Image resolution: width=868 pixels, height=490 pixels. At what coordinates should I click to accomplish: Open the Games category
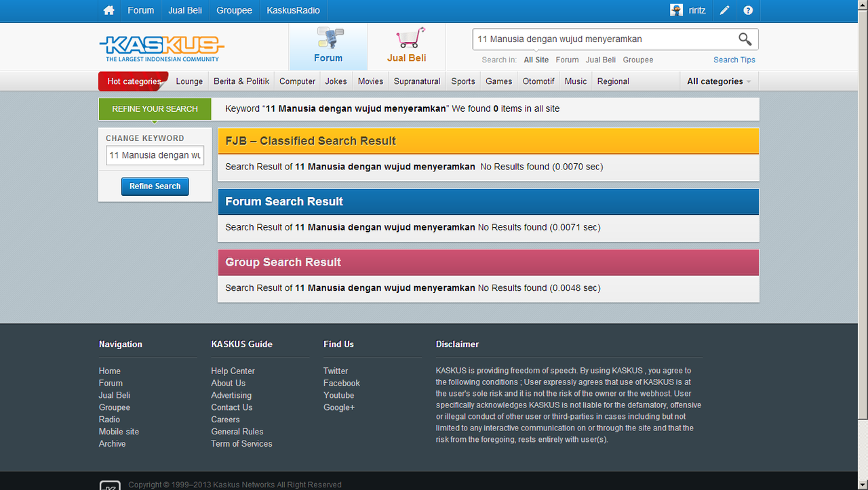tap(499, 81)
